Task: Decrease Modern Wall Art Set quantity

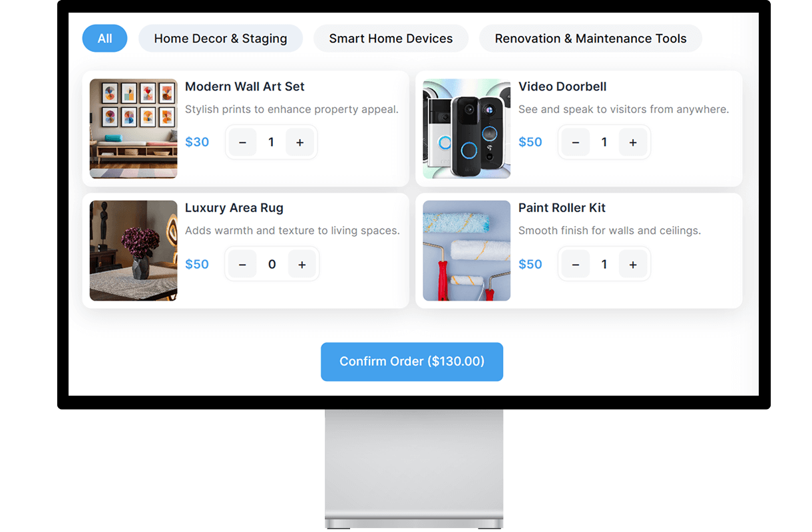Action: (x=242, y=142)
